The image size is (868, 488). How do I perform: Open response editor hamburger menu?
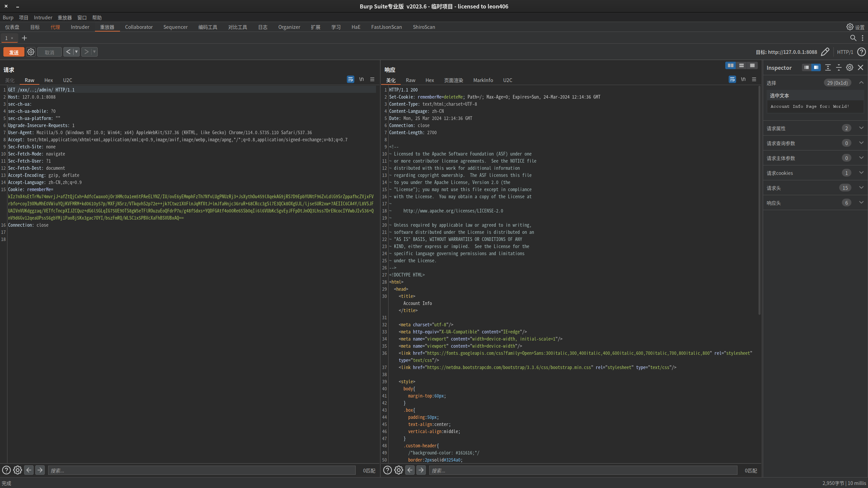[x=754, y=79]
